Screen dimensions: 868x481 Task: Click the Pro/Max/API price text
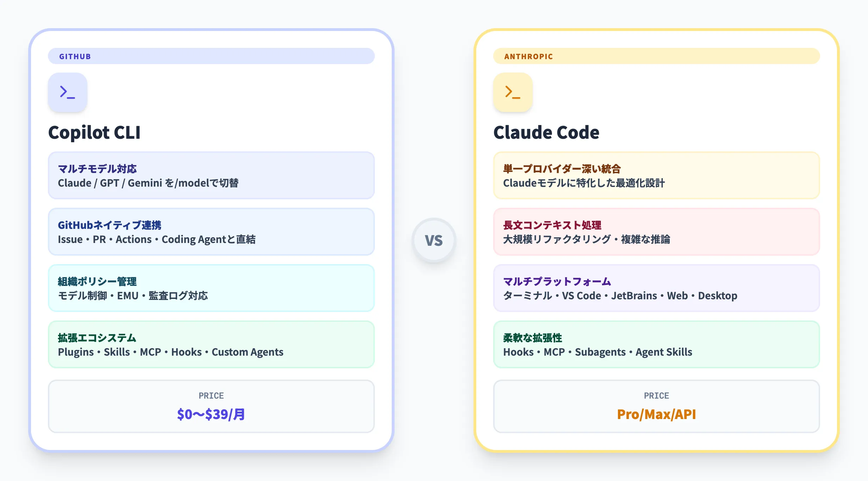coord(657,415)
